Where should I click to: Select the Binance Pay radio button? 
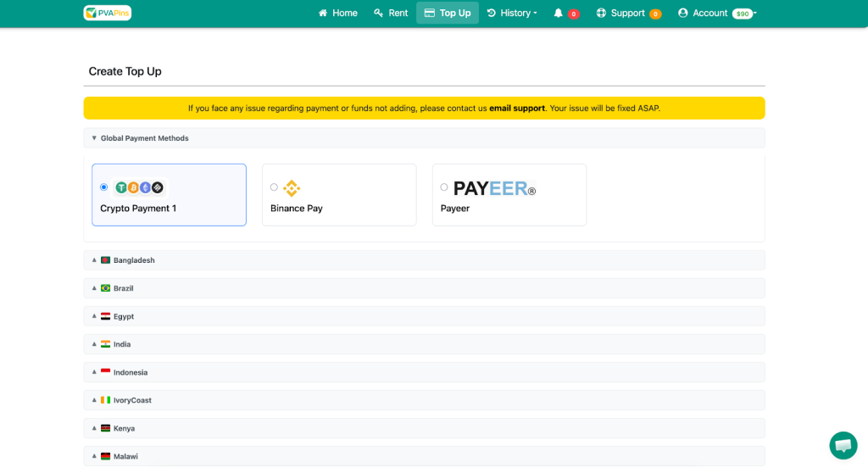274,187
